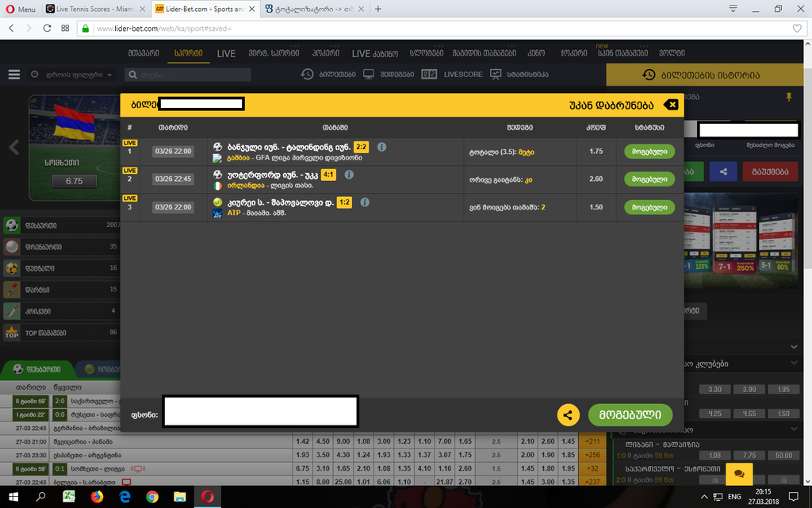
Task: Open the LIVE კაზინო menu item
Action: point(375,53)
